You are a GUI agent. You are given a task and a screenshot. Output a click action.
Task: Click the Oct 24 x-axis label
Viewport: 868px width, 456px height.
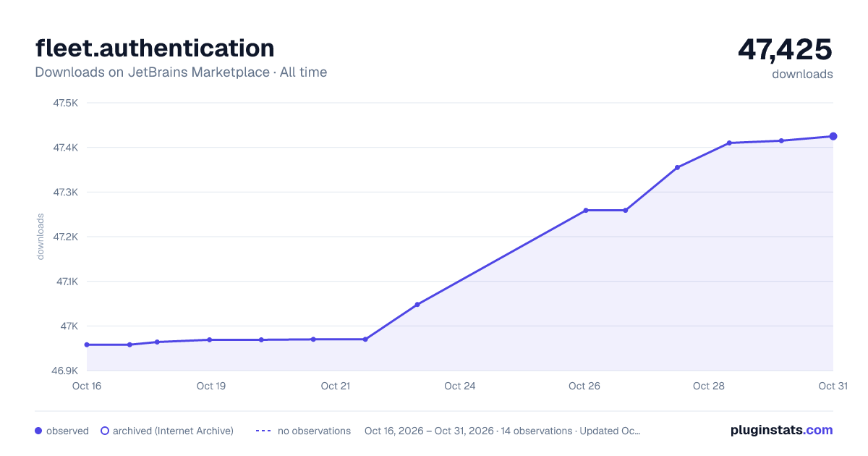click(x=460, y=386)
